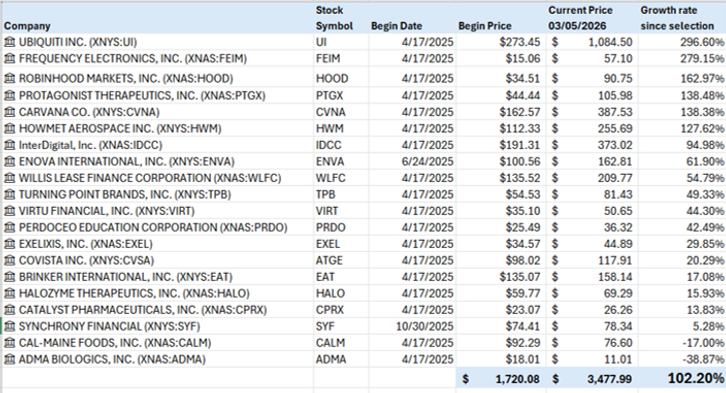Select the CARVANA CO. (XNYS:CVNA) cell

157,112
